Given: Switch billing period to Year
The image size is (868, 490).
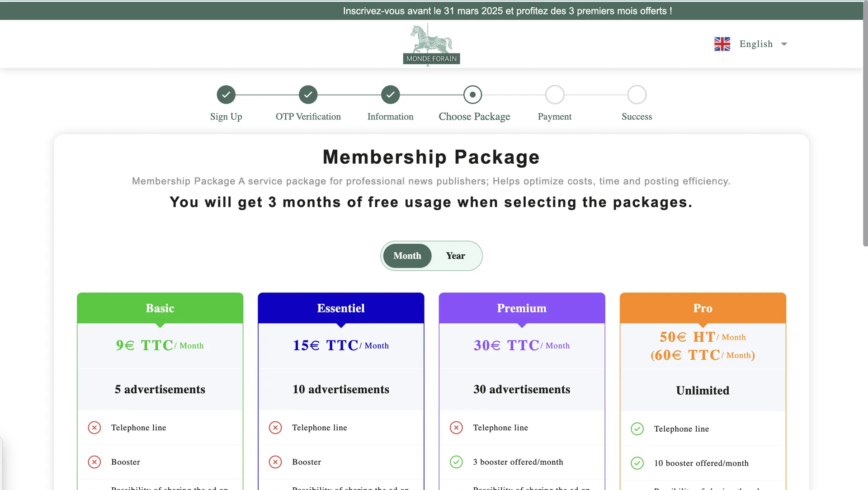Looking at the screenshot, I should [x=455, y=256].
